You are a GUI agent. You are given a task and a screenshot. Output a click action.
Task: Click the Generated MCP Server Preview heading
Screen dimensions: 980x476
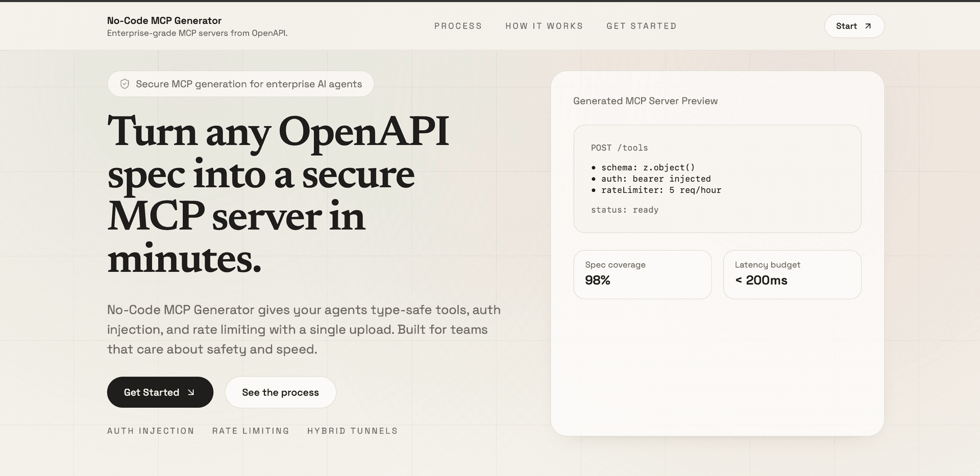click(x=645, y=101)
